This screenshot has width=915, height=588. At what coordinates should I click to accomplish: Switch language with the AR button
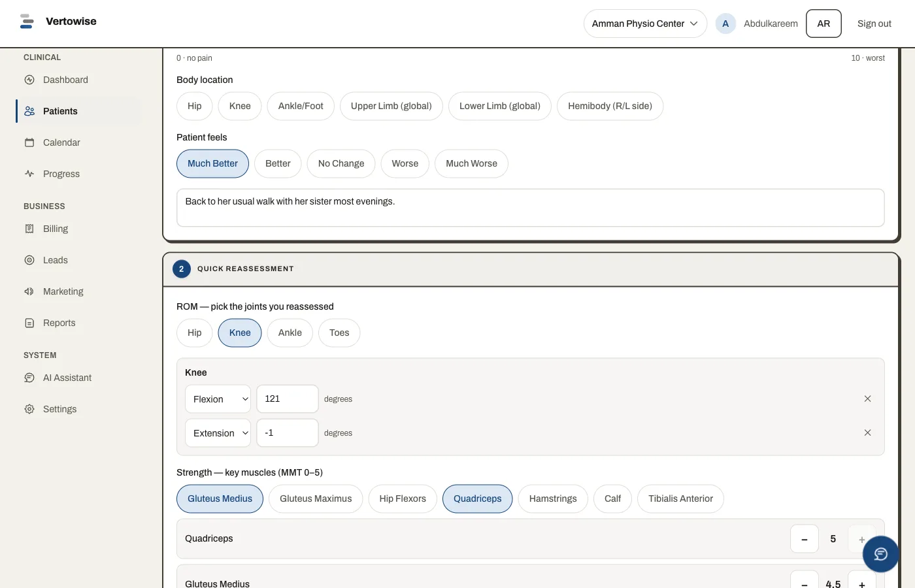(823, 24)
